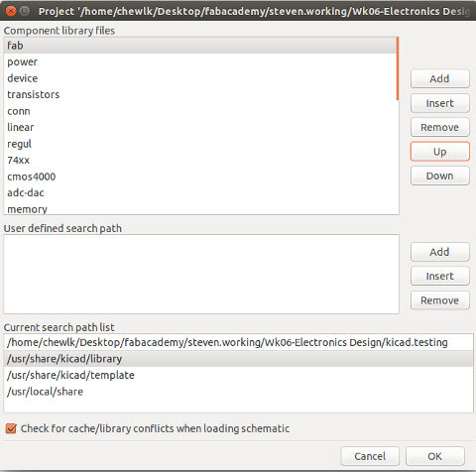Select the /usr/share/kicad/template path

pyautogui.click(x=238, y=375)
